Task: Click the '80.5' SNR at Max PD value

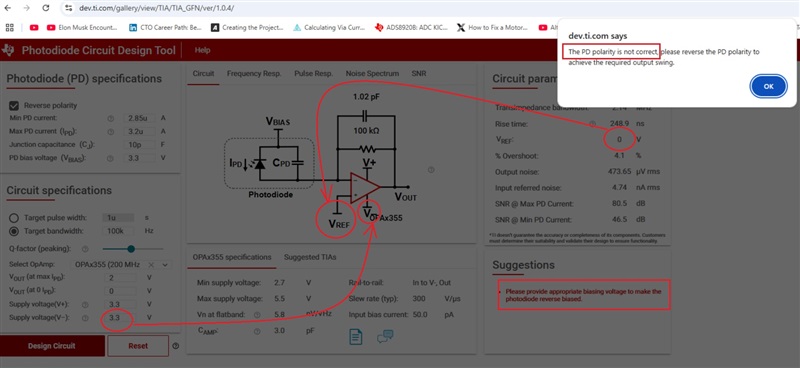Action: coord(620,203)
